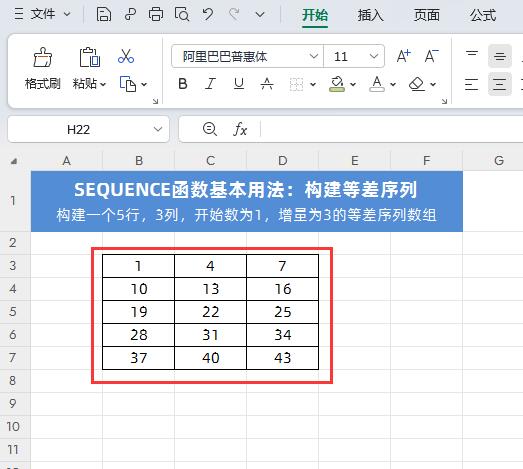This screenshot has width=523, height=469.
Task: Toggle Italic formatting
Action: [x=210, y=84]
